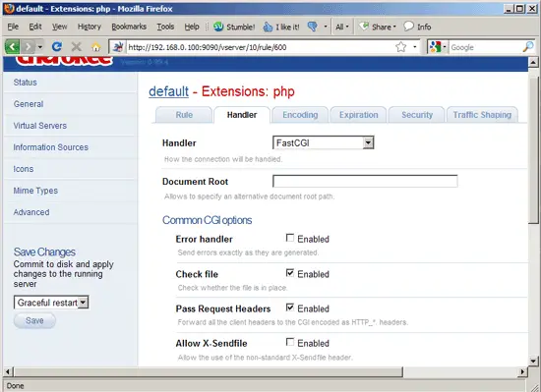
Task: Click the horizontal scrollbar thumb
Action: coord(209,371)
